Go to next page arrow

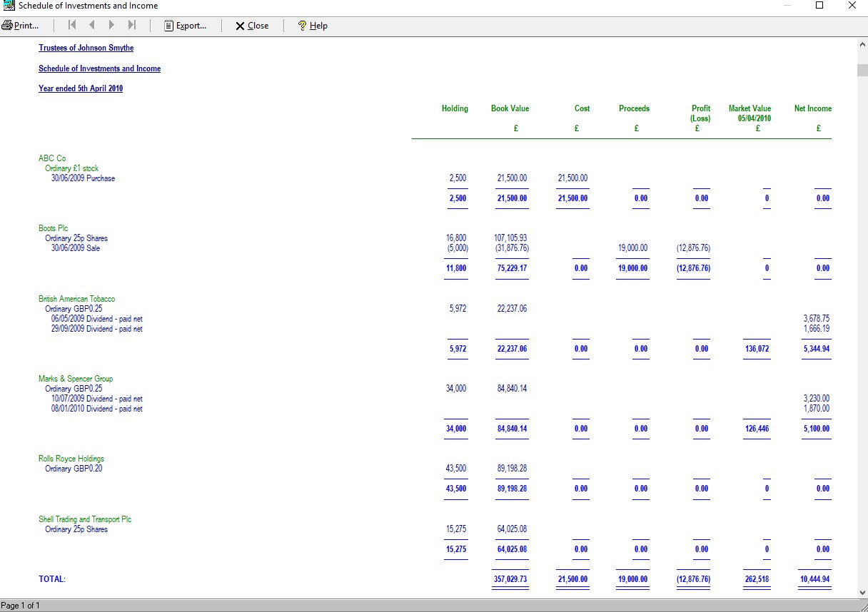111,26
